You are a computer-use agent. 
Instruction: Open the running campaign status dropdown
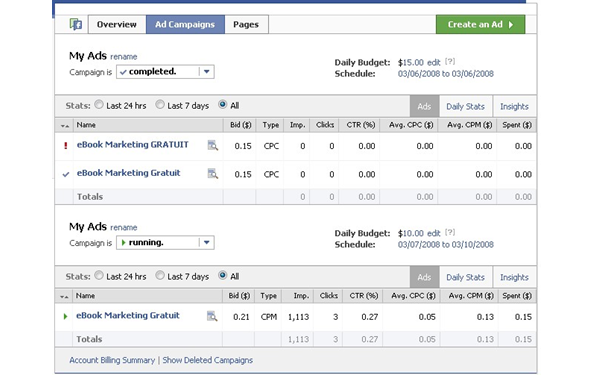(165, 243)
